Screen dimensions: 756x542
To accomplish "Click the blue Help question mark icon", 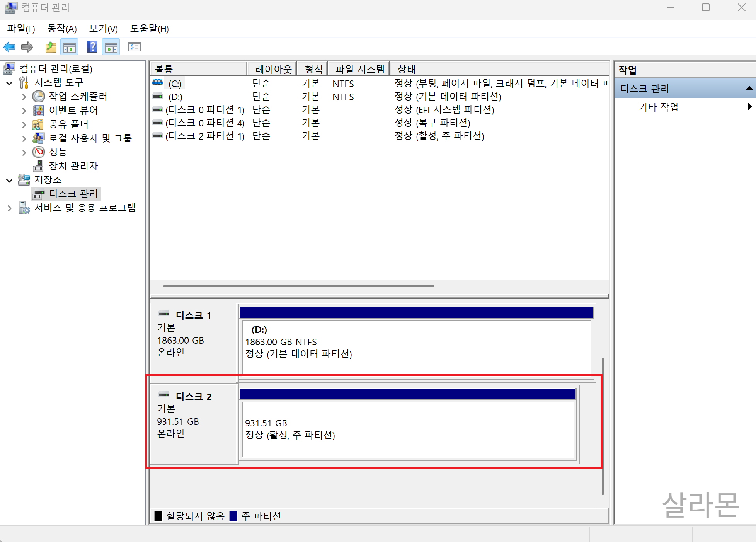I will coord(92,47).
